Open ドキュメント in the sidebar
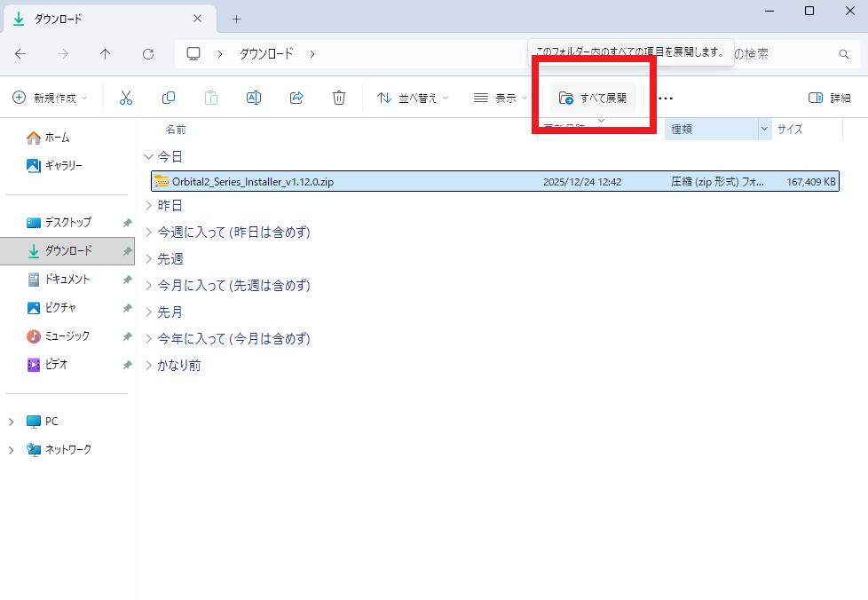 pos(67,279)
